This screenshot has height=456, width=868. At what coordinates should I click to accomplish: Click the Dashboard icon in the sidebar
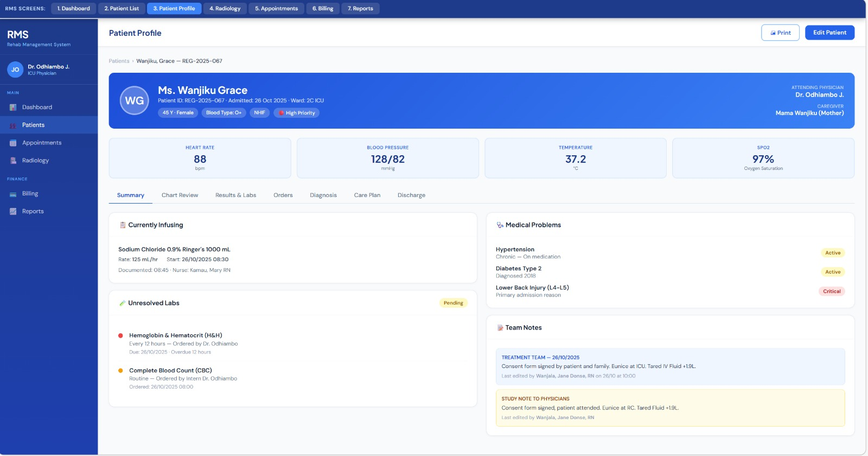[x=13, y=107]
